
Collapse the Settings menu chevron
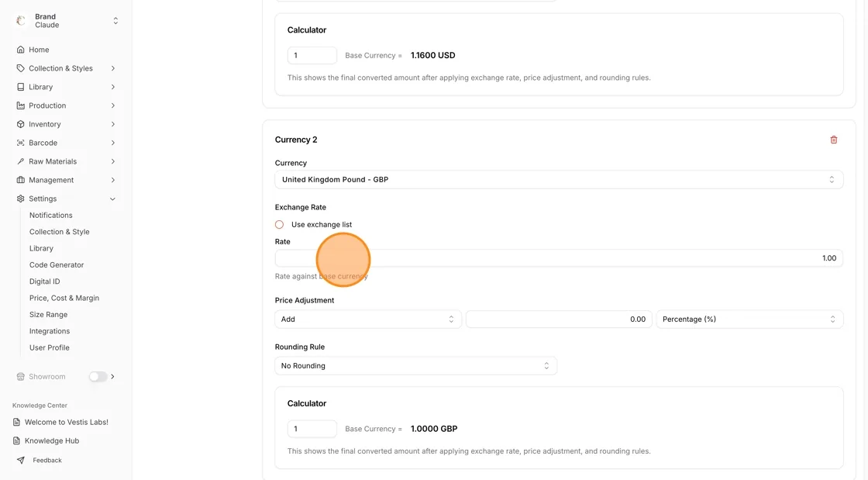pos(113,199)
